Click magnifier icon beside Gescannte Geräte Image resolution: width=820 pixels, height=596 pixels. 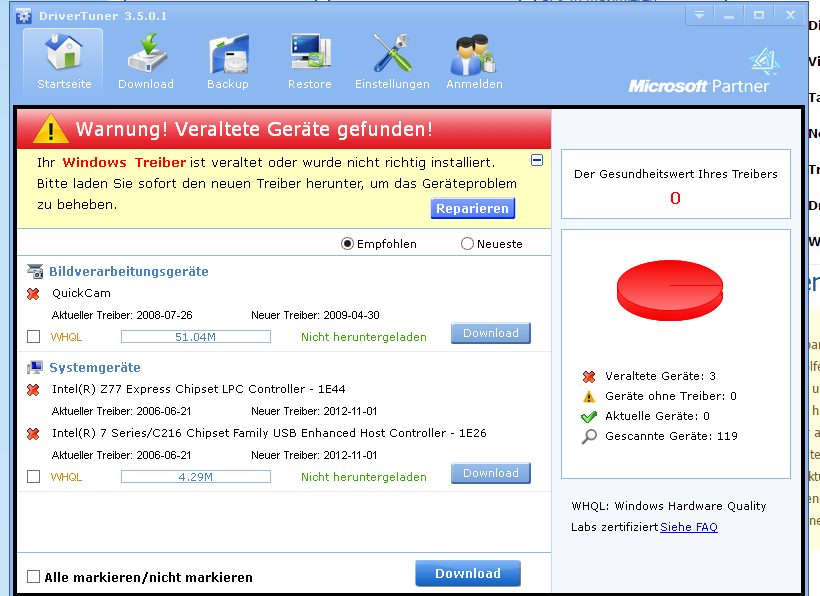coord(589,436)
